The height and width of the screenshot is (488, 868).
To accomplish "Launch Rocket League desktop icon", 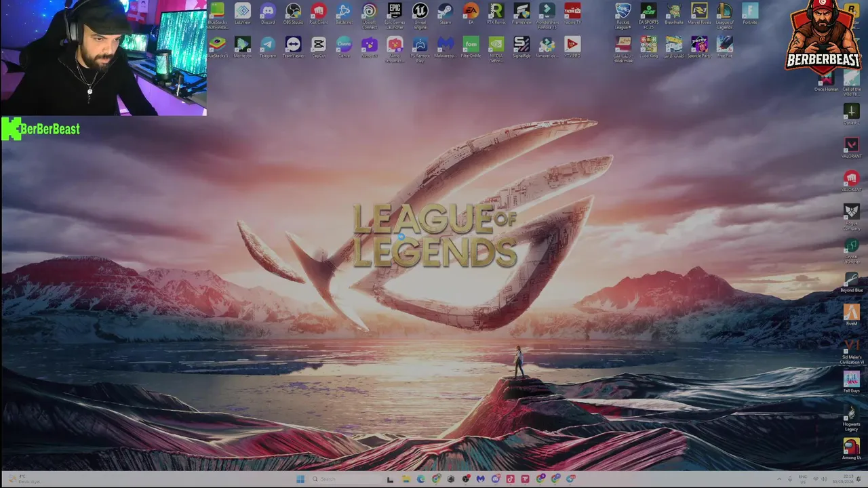I will click(x=623, y=15).
